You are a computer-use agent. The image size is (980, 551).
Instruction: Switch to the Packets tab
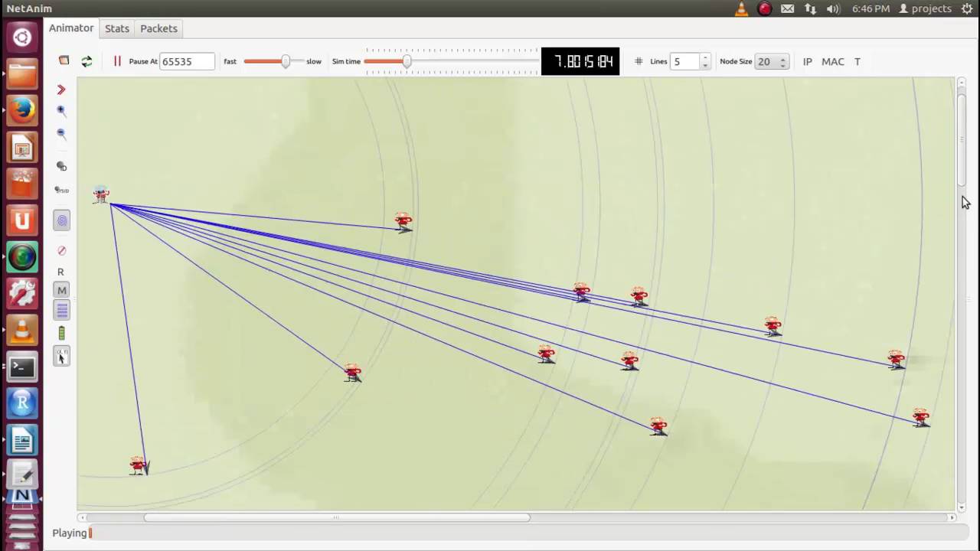tap(158, 28)
